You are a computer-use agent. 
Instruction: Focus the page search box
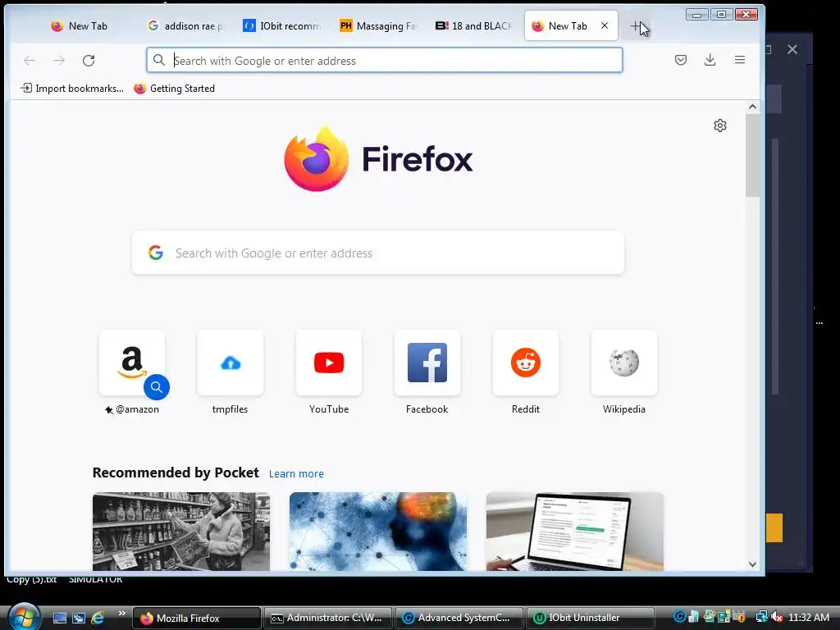(x=378, y=253)
